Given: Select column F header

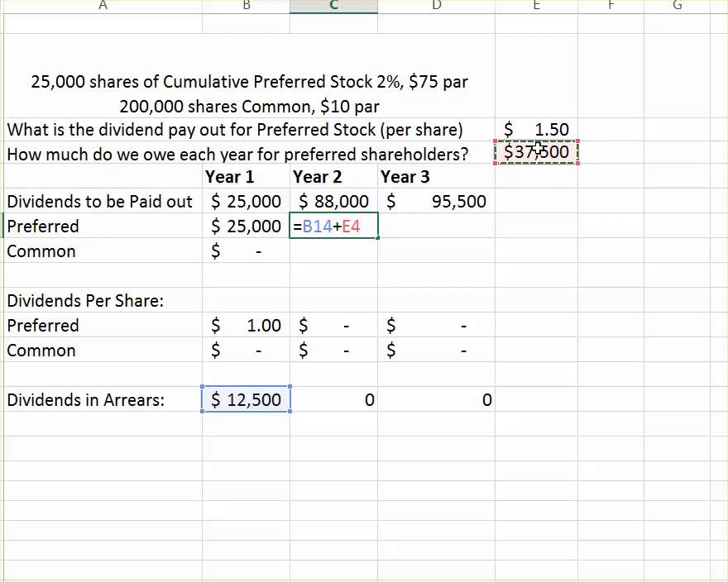Looking at the screenshot, I should coord(611,6).
